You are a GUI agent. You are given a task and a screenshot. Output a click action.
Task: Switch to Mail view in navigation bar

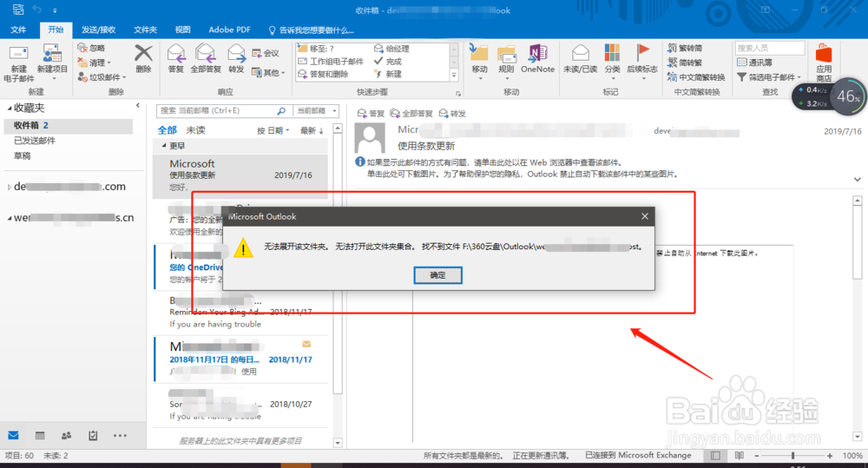tap(13, 435)
